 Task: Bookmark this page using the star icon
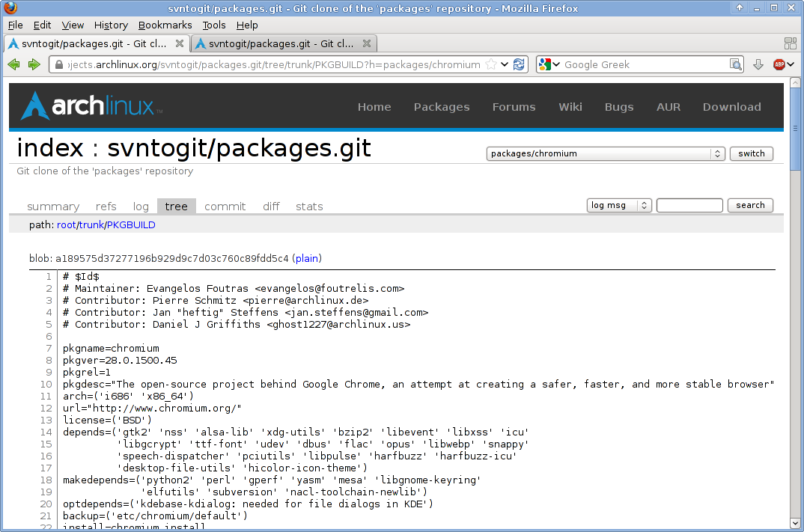(491, 64)
